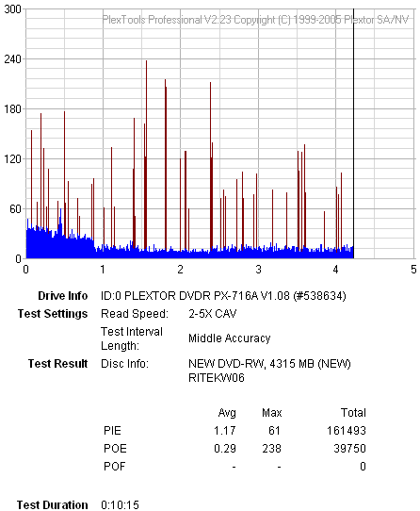Click the 'Middle Accuracy' value

(x=229, y=338)
